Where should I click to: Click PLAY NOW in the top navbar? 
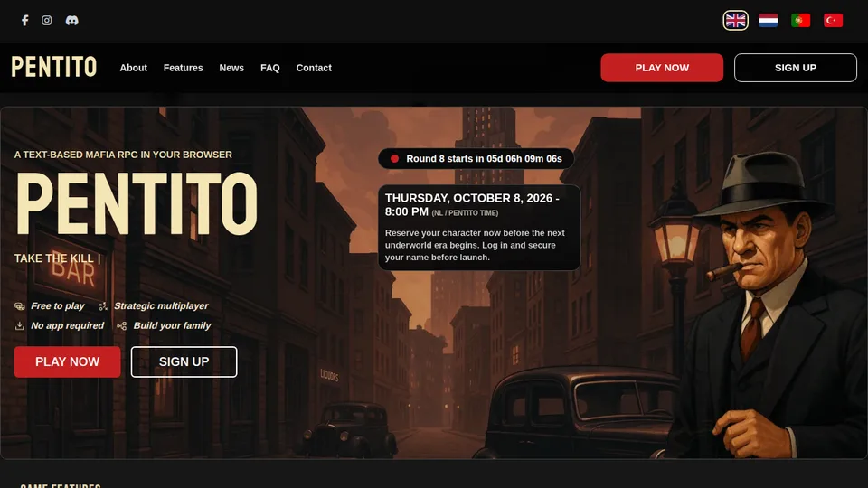[662, 68]
